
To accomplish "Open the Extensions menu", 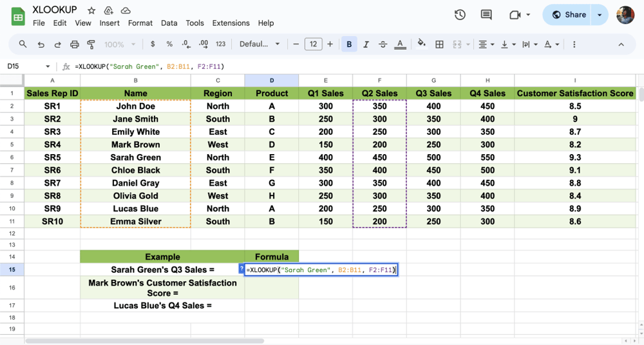I will point(231,23).
